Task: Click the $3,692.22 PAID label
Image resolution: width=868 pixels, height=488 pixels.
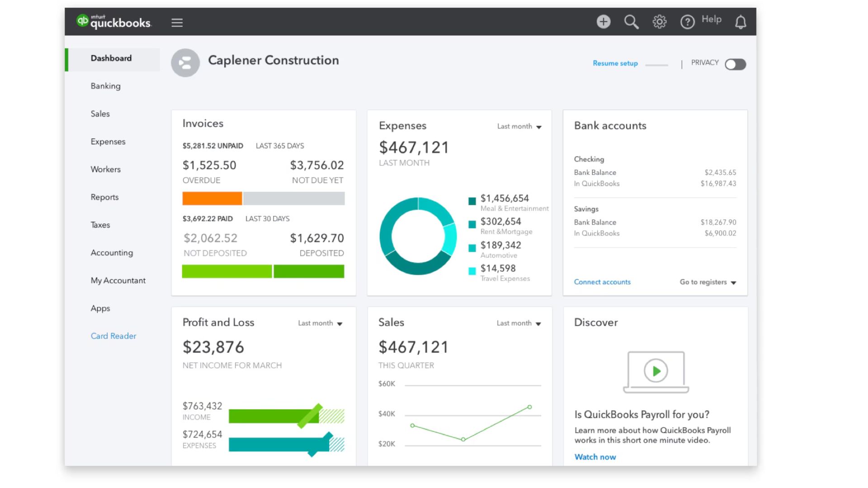Action: coord(208,219)
